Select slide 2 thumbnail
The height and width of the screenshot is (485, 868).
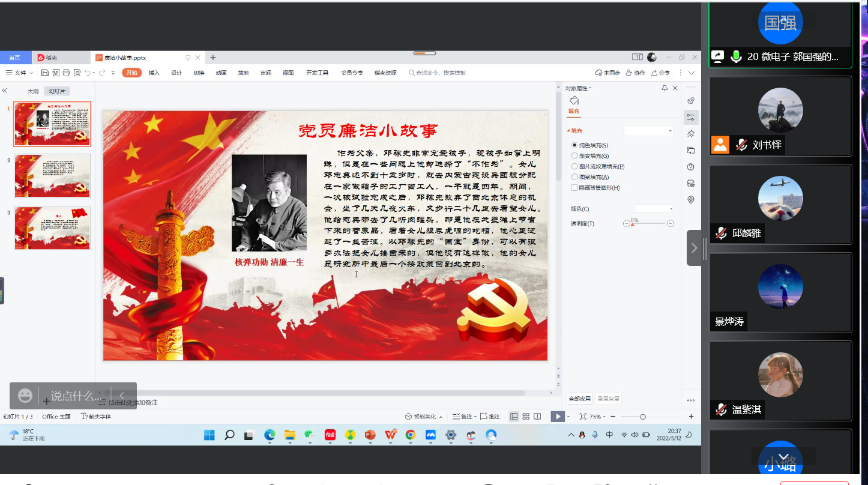tap(52, 176)
